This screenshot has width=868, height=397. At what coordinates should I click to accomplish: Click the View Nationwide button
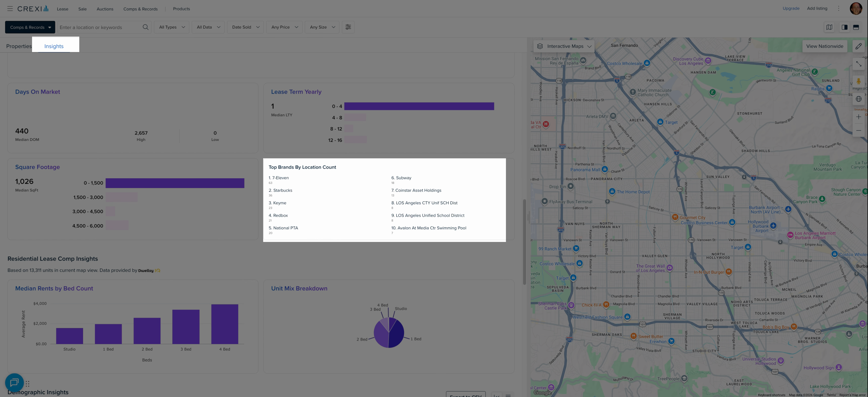[824, 46]
